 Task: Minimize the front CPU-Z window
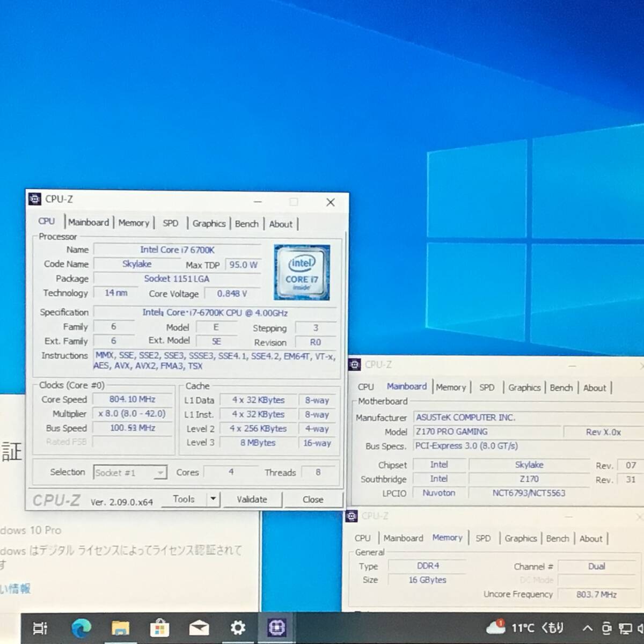(x=258, y=202)
